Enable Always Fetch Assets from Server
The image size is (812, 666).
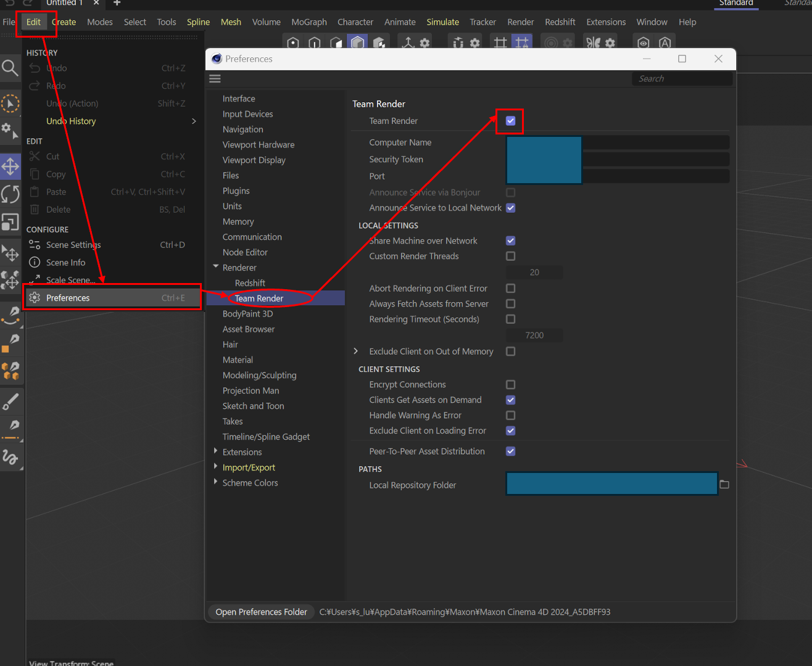tap(510, 303)
